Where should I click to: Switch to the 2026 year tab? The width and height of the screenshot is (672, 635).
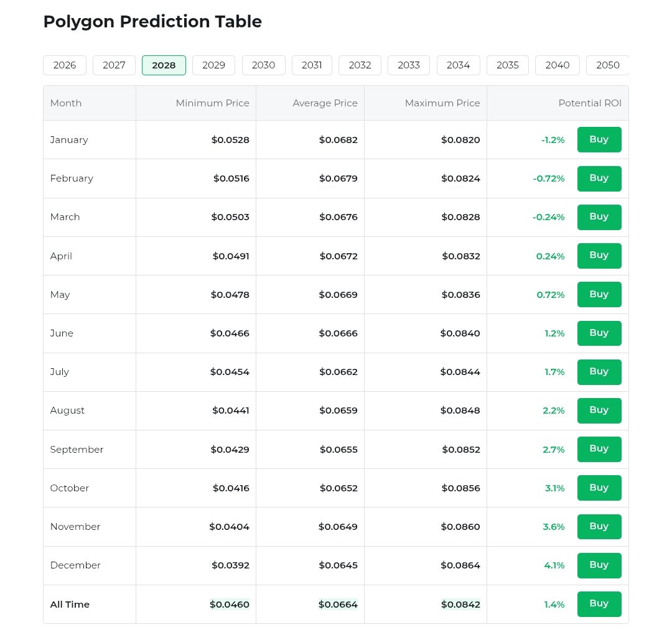65,65
